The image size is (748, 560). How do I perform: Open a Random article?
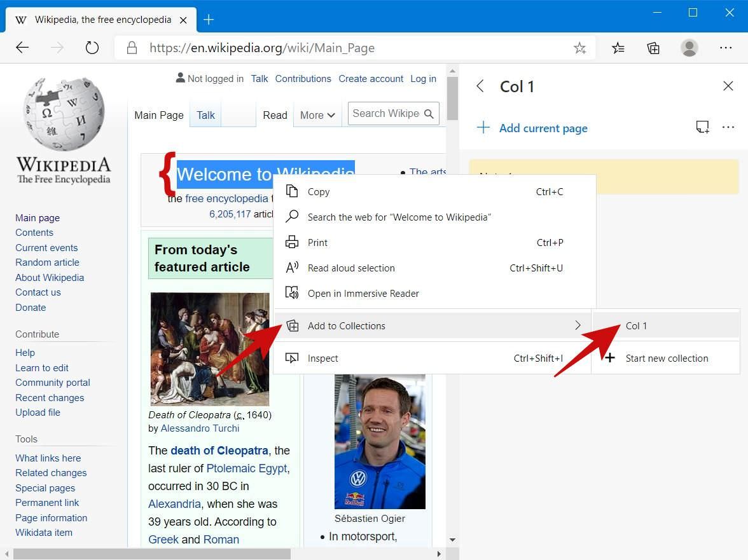coord(47,263)
